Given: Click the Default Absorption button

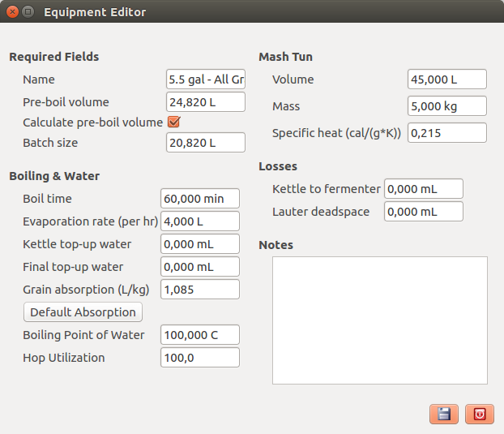Looking at the screenshot, I should [x=83, y=312].
